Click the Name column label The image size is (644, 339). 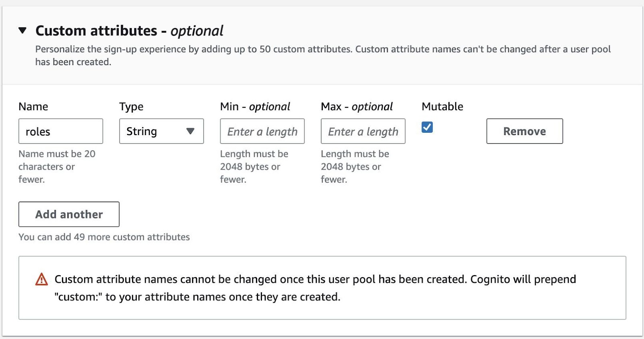tap(33, 107)
